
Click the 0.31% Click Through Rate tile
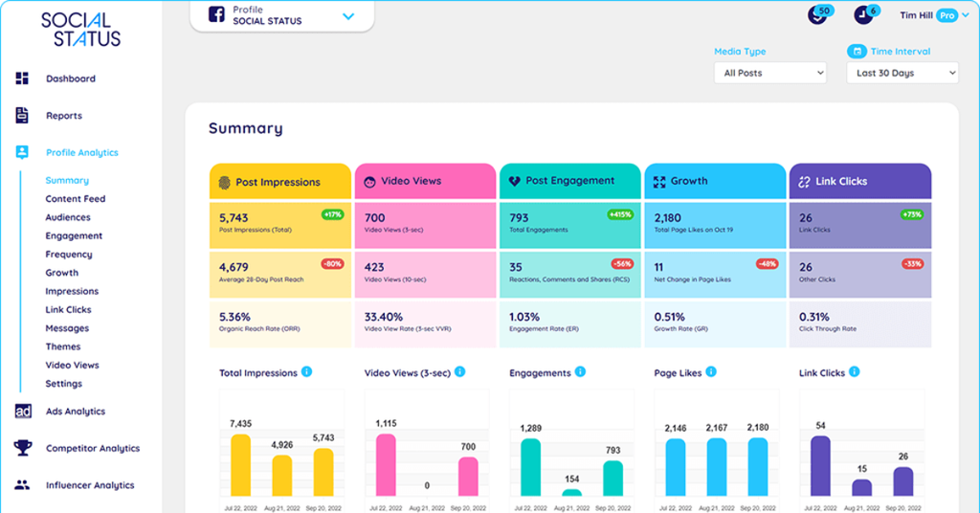(x=860, y=323)
